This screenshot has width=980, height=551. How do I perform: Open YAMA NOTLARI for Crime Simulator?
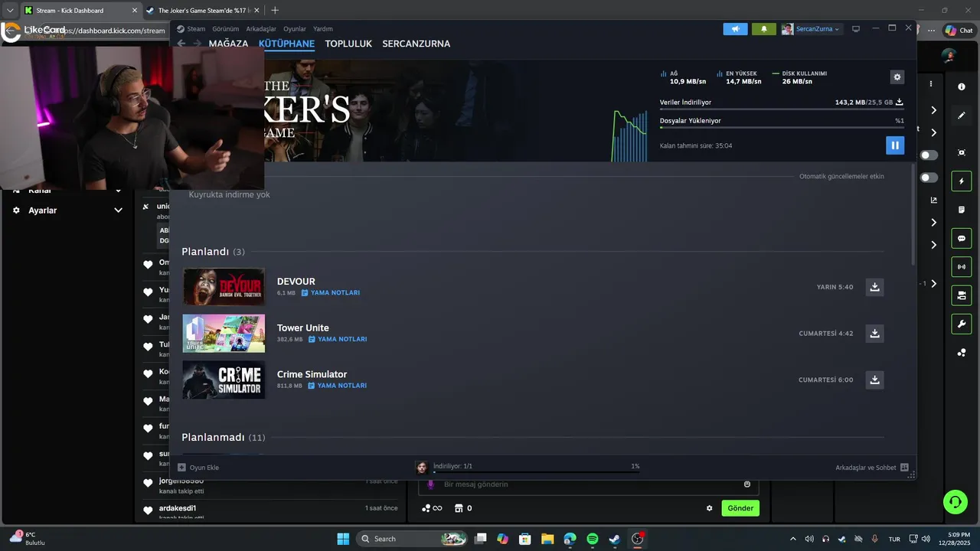pyautogui.click(x=337, y=386)
